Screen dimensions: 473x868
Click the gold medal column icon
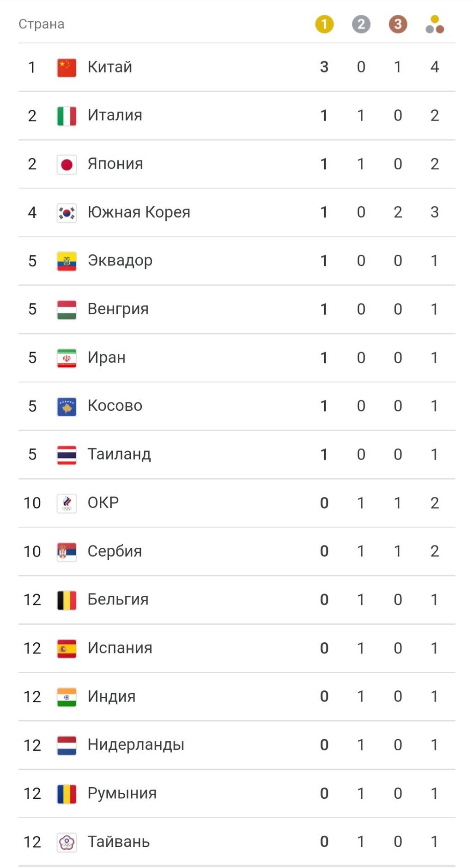[324, 24]
